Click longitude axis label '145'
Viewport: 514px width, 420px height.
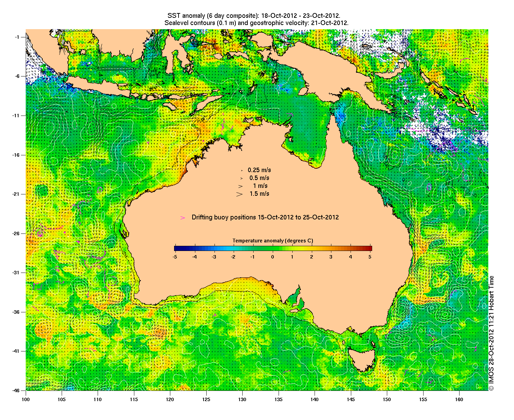[351, 399]
